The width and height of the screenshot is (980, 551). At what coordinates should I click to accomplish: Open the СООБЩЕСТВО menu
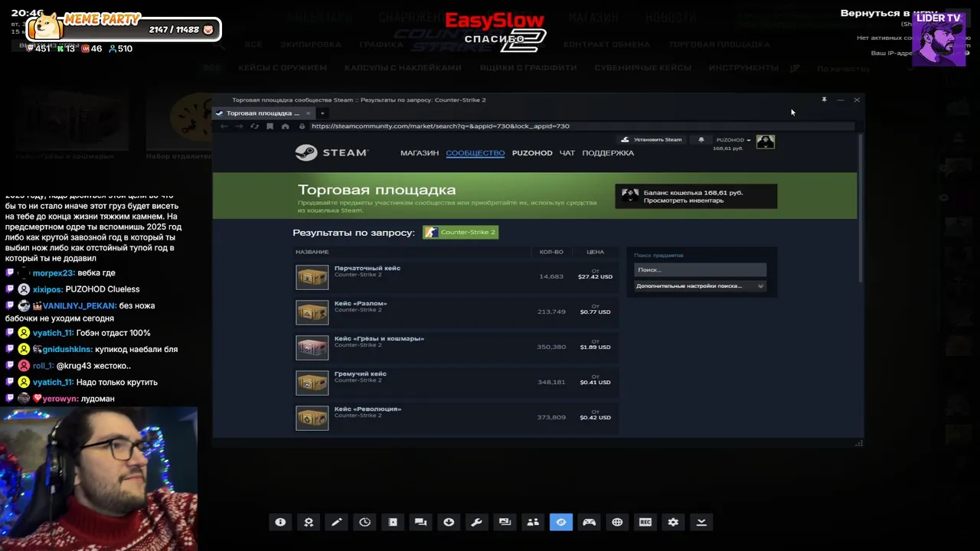pos(475,153)
